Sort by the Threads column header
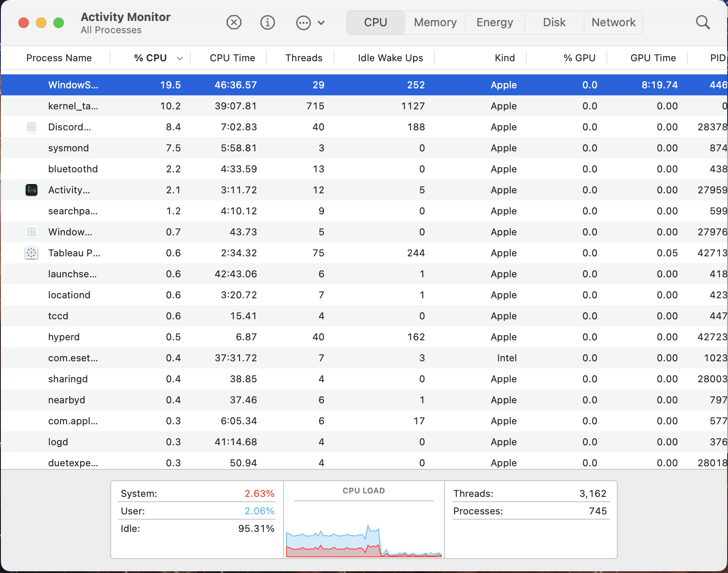The height and width of the screenshot is (573, 728). 304,58
